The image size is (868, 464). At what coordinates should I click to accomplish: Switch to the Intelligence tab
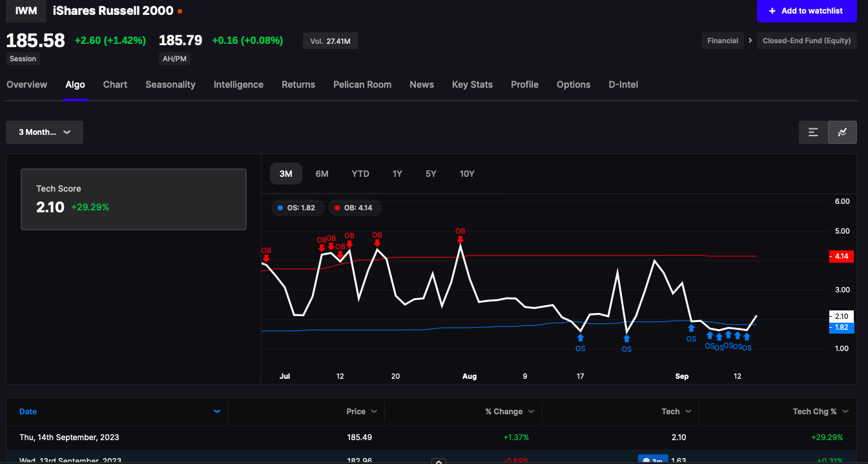238,85
